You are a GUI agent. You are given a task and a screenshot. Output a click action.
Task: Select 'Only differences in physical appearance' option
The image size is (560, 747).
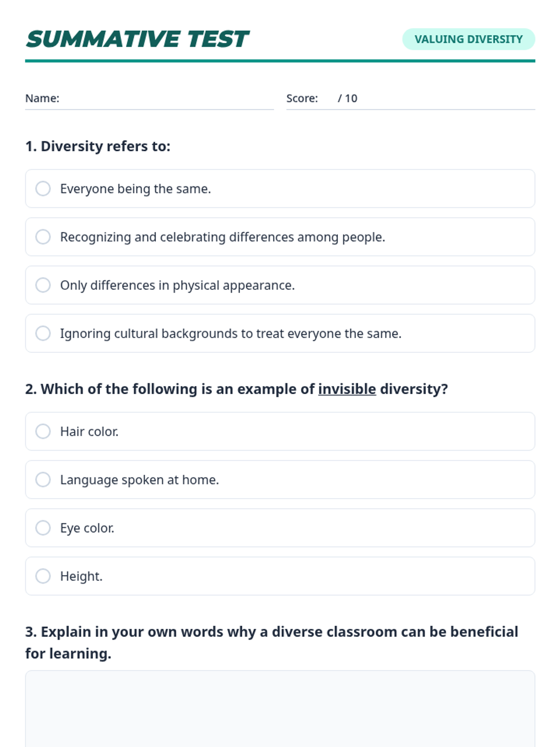coord(43,285)
